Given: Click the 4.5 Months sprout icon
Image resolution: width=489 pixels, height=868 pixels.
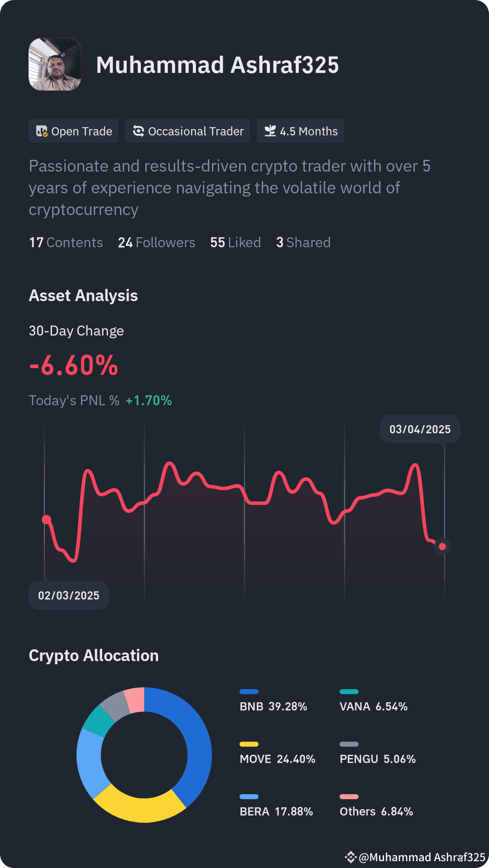Looking at the screenshot, I should tap(270, 131).
